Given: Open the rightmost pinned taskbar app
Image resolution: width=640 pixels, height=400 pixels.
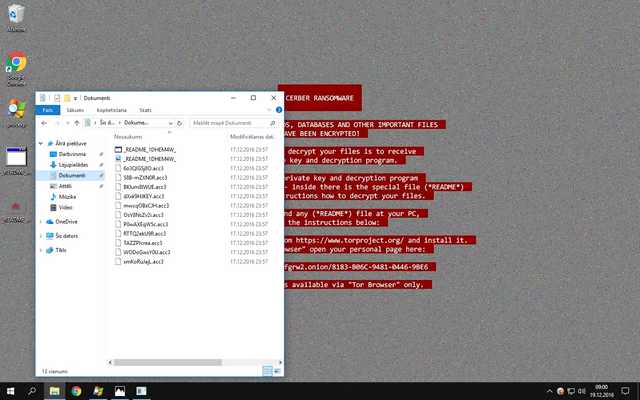Looking at the screenshot, I should click(x=141, y=391).
